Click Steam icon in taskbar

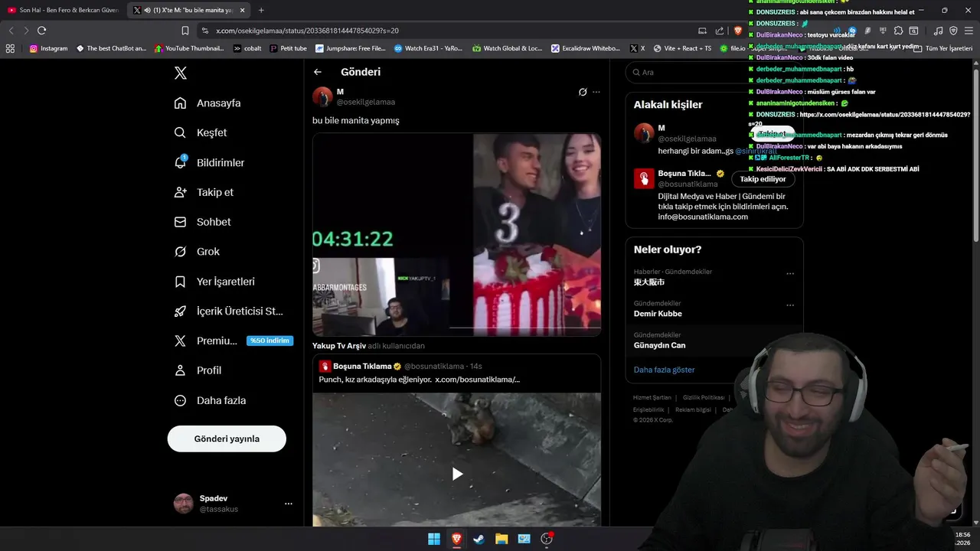(479, 539)
